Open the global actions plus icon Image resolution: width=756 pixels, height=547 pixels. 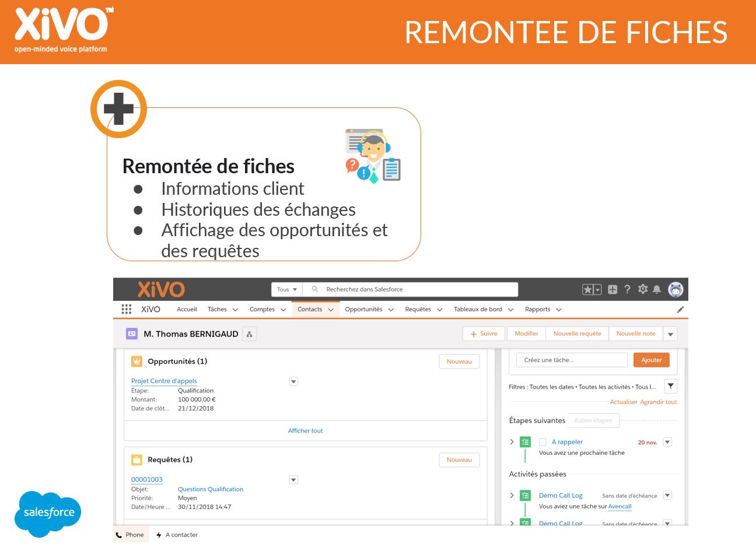[x=612, y=289]
